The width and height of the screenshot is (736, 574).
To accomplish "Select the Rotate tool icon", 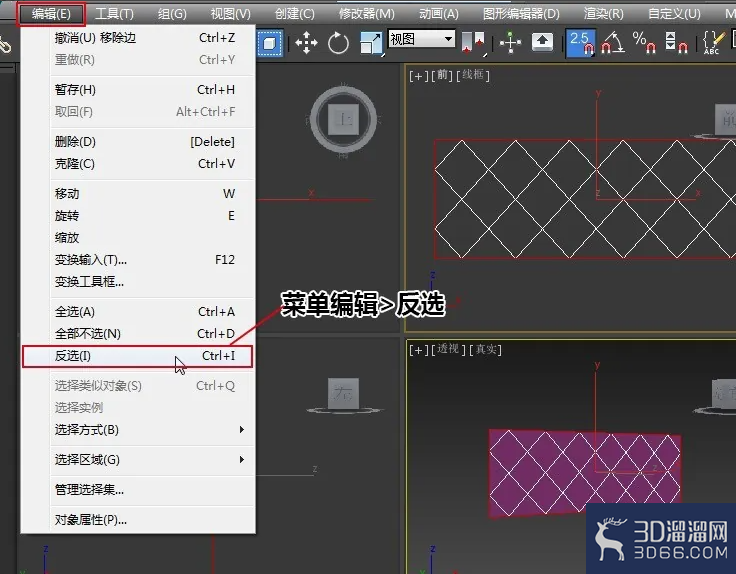I will (x=338, y=43).
